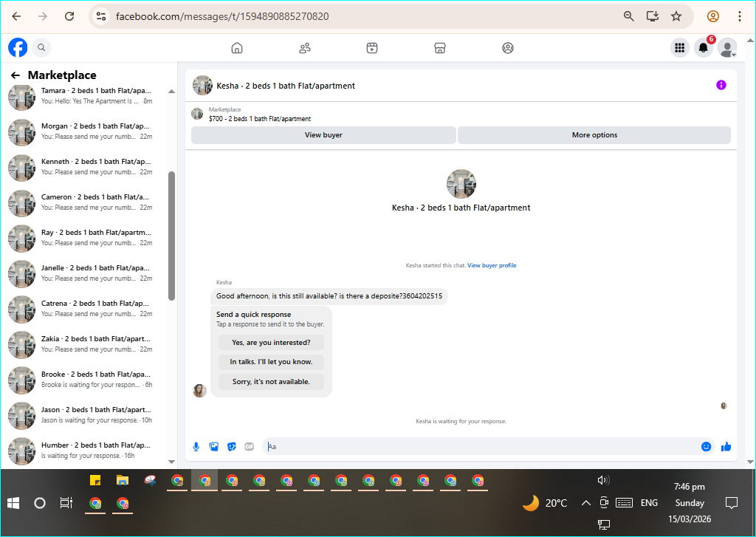This screenshot has height=537, width=756.
Task: Click the back arrow beside Marketplace
Action: (x=16, y=75)
